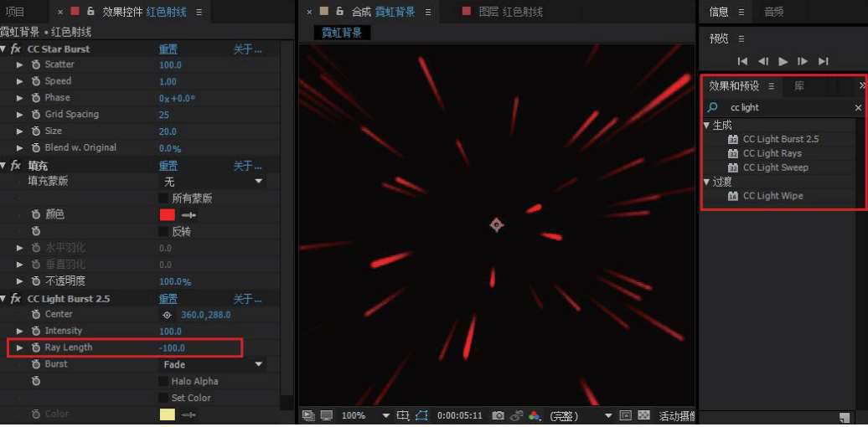Screen dimensions: 868x427
Task: Click 重置 link for CC Light Burst 2.5
Action: 168,299
